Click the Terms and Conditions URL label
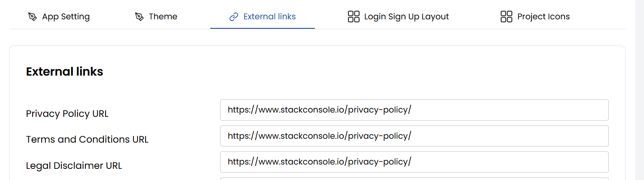The width and height of the screenshot is (644, 180). tap(87, 140)
